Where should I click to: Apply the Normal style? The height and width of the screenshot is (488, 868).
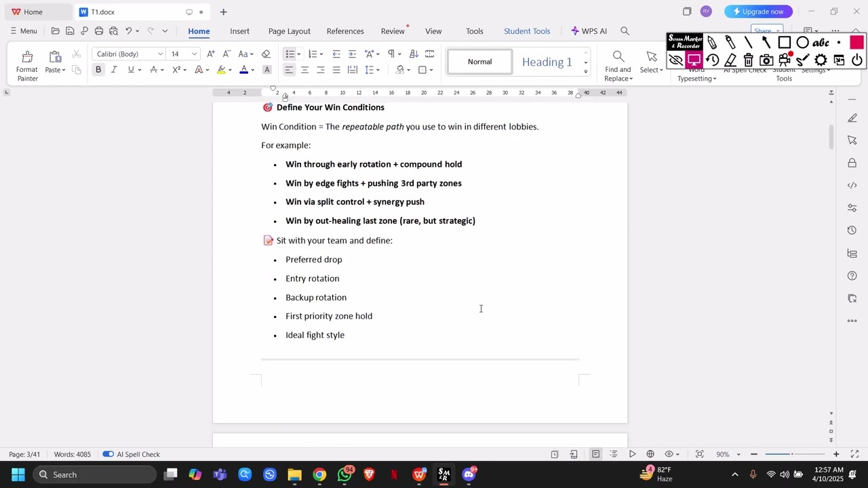479,62
